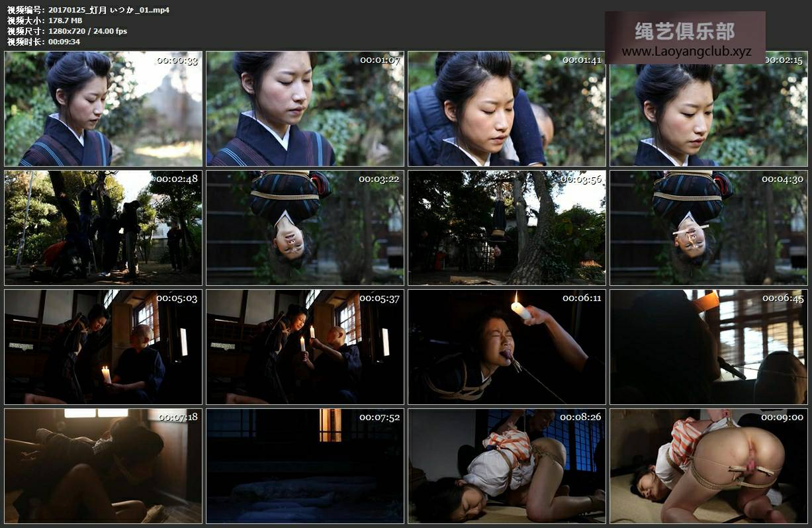Screen dimensions: 812x528
Task: Open the frame stamped 00:03:22
Action: click(x=305, y=228)
